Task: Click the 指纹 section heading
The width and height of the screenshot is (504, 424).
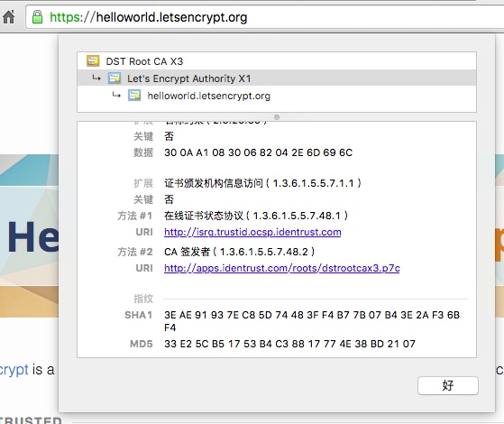Action: coord(143,299)
